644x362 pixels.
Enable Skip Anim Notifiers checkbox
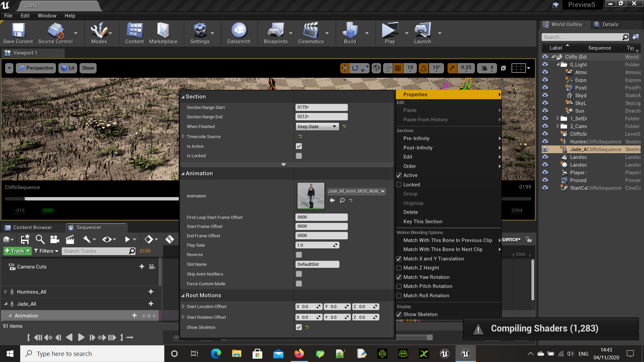point(299,274)
